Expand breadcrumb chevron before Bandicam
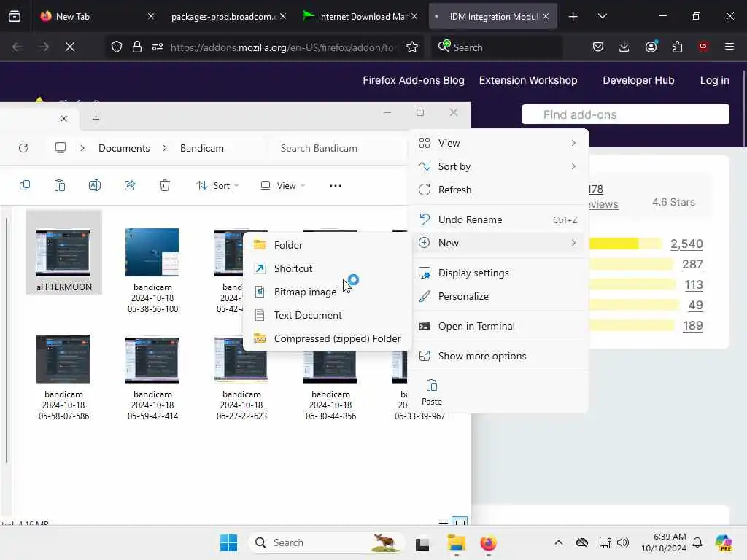 click(165, 148)
